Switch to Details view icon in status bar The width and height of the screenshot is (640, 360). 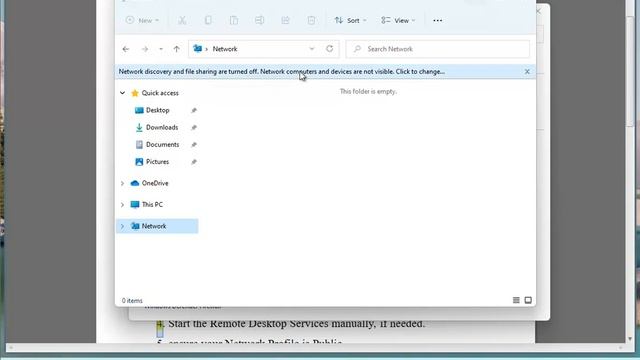[x=516, y=300]
